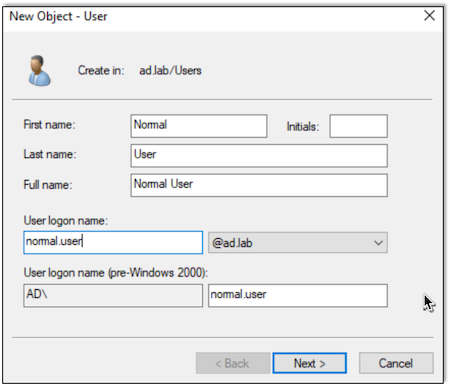Screen dimensions: 450x386
Task: Click the User logon name input box
Action: tap(113, 242)
